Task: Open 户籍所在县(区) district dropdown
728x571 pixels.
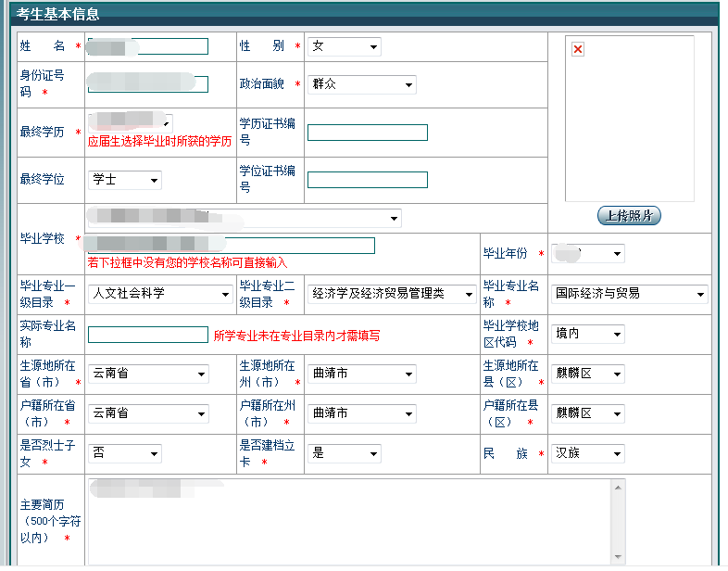Action: click(x=587, y=413)
